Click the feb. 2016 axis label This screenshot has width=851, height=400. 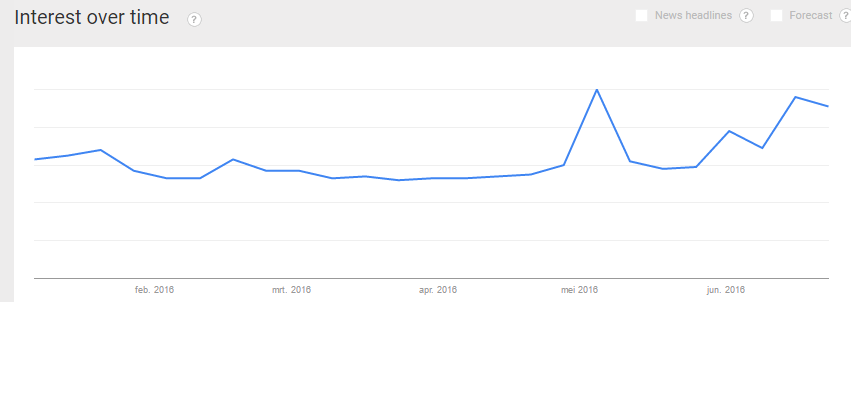(154, 290)
